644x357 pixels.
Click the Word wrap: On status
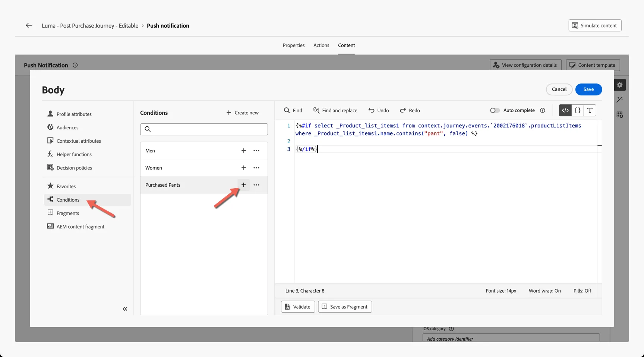click(544, 291)
